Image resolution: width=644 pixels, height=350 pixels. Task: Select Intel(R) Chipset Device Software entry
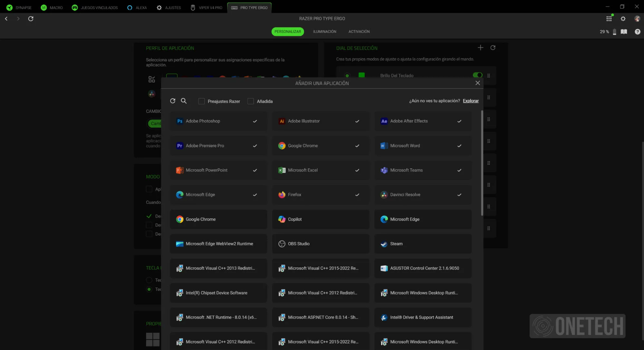click(218, 293)
